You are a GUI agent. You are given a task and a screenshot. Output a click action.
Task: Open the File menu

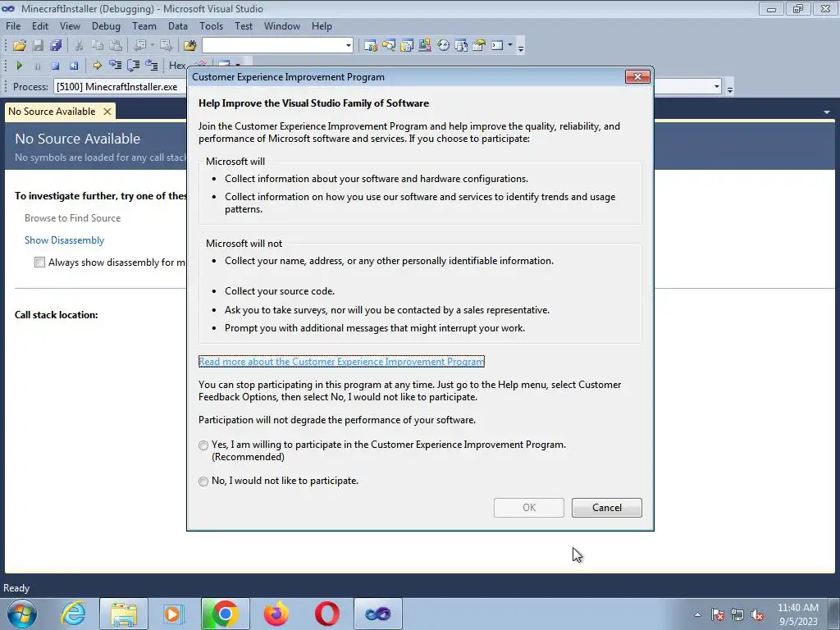(x=13, y=25)
